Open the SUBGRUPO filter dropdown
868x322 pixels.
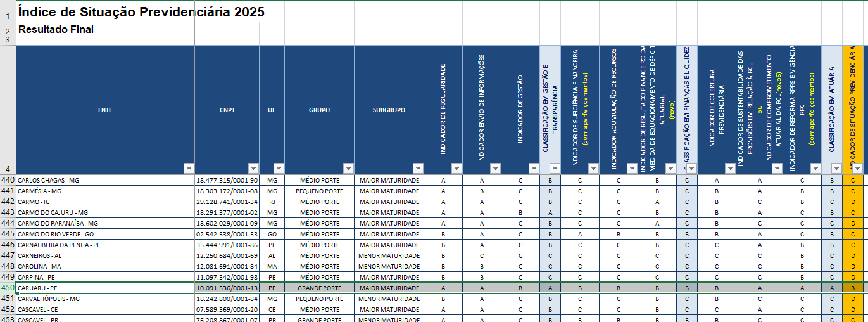pyautogui.click(x=417, y=168)
